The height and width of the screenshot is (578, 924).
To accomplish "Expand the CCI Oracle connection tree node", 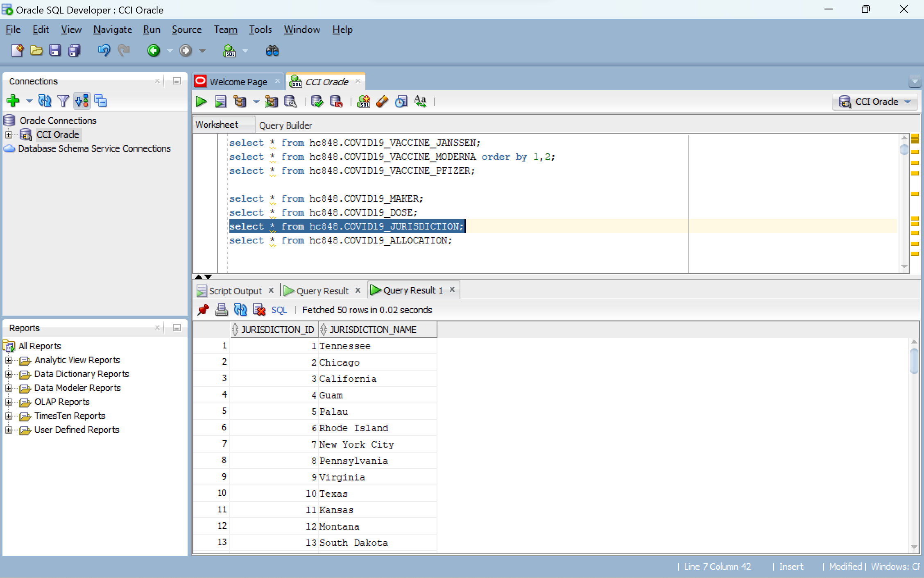I will [x=9, y=134].
